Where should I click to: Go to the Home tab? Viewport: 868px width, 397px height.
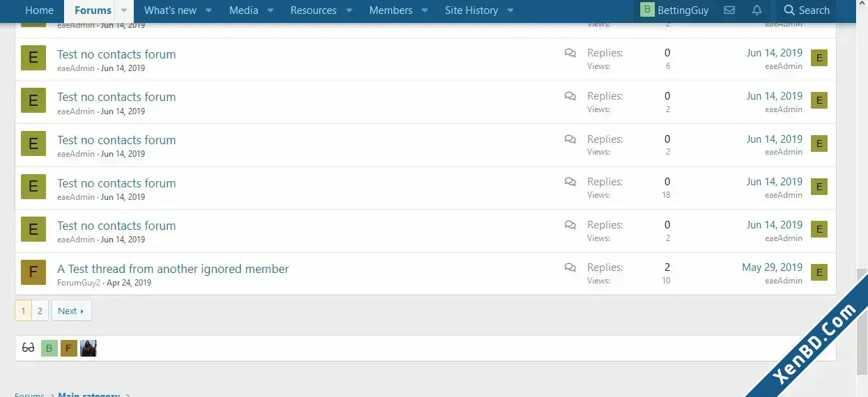point(39,10)
